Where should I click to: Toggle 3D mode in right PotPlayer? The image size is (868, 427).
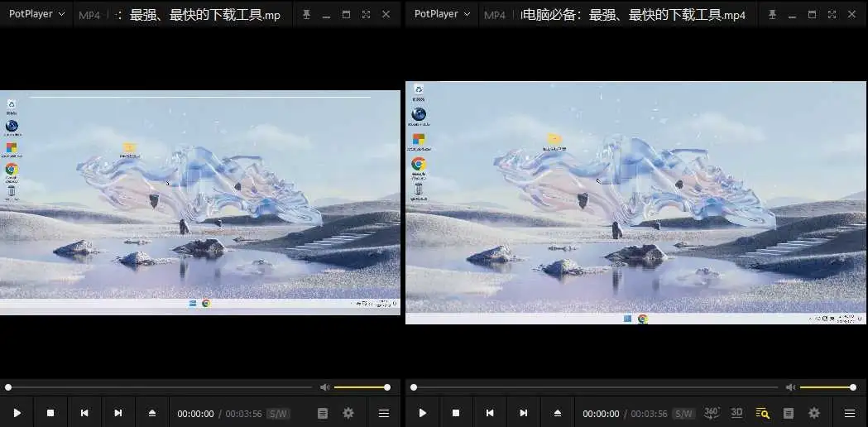click(x=736, y=413)
